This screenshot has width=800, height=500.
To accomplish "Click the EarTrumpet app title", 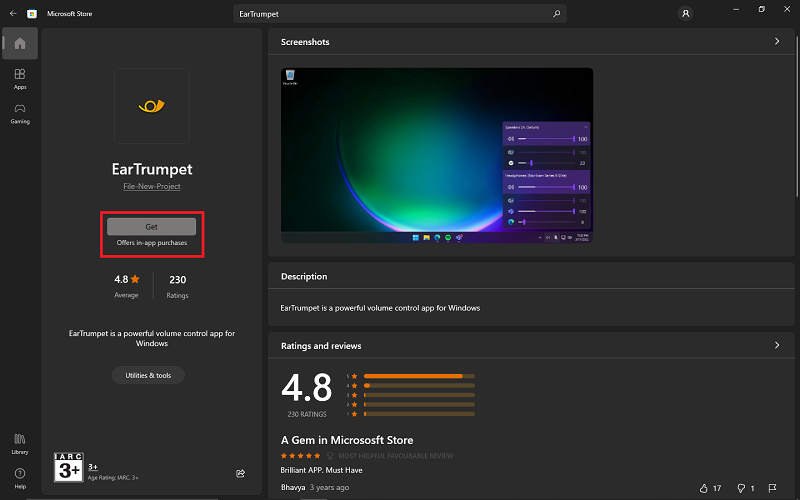I will tap(152, 169).
